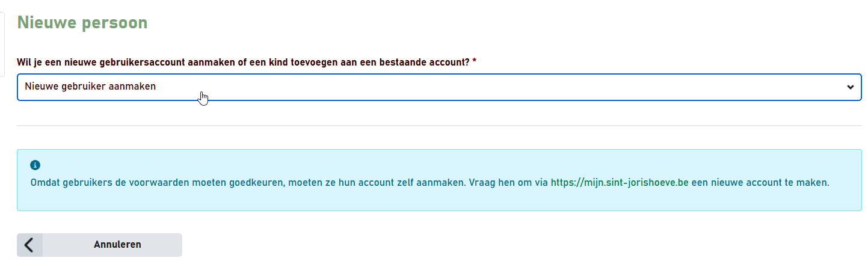Open the account type dropdown
The height and width of the screenshot is (270, 868).
[439, 87]
